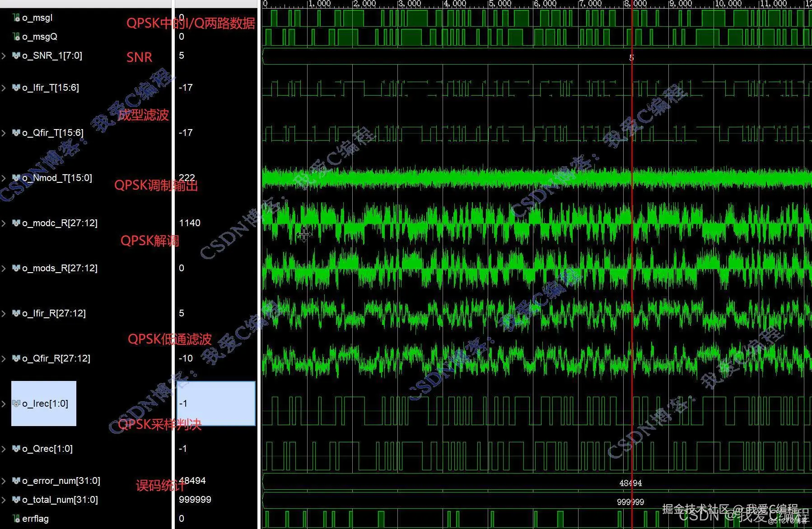Screen dimensions: 812x529
Task: Select the o_Qrec[1:0] signal name
Action: 47,449
